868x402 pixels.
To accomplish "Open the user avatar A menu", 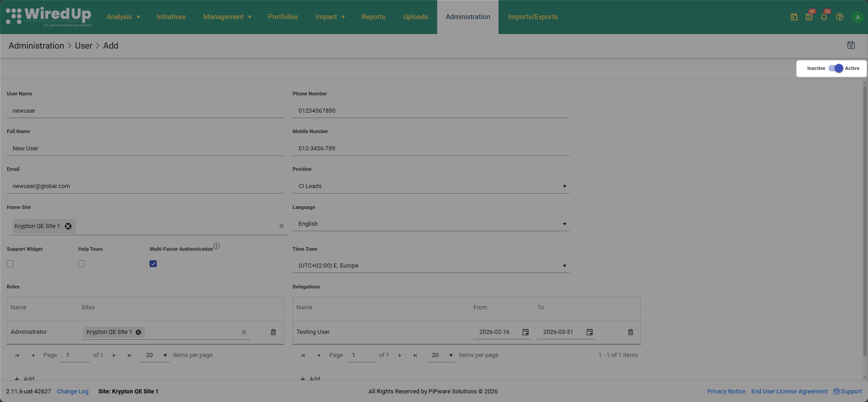I will (858, 17).
